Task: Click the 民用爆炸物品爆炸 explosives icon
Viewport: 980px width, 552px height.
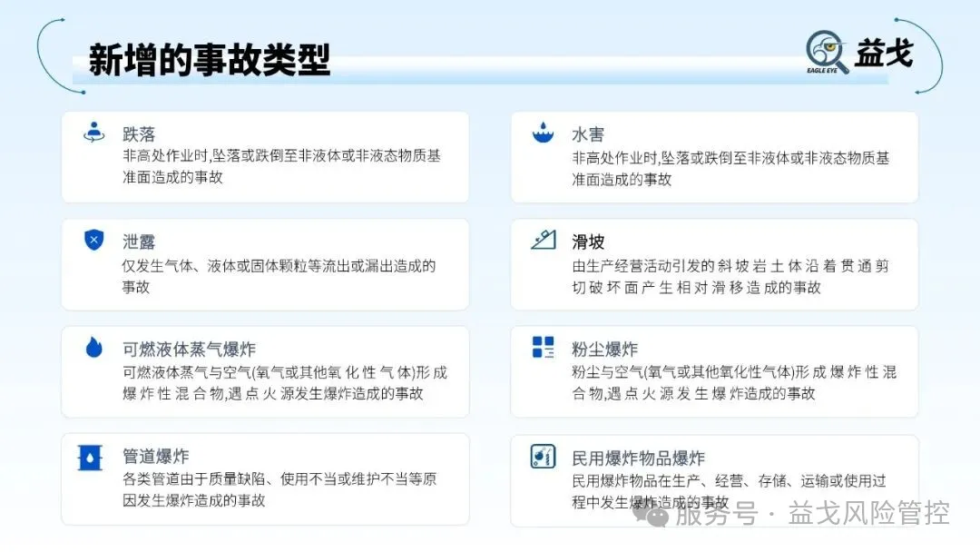Action: point(543,456)
